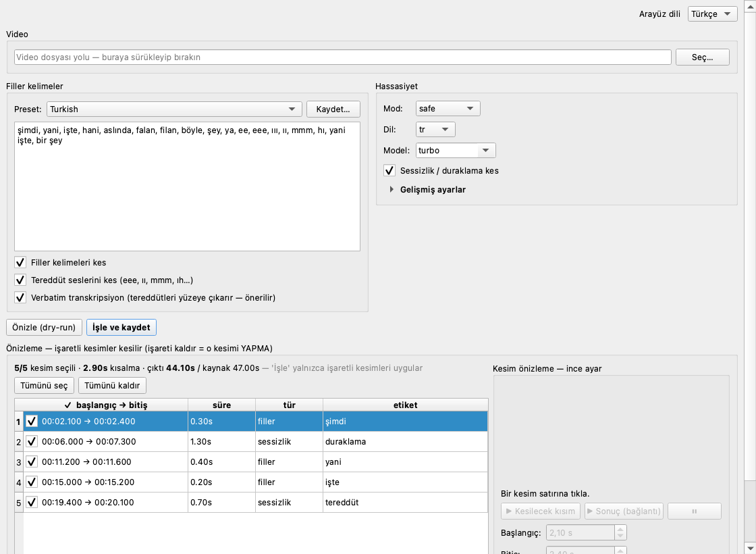Click the Seç... browse button
This screenshot has height=554, width=756.
pos(703,57)
